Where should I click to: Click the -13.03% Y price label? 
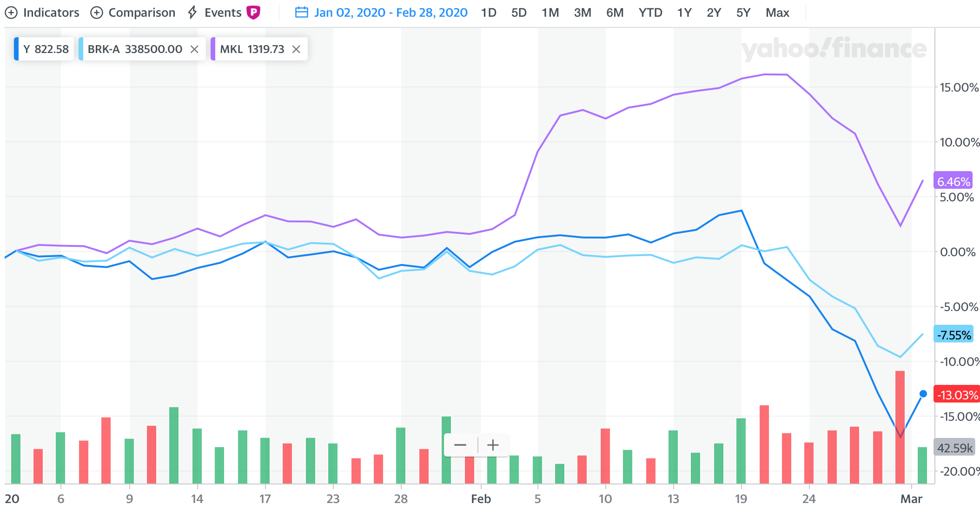point(957,394)
